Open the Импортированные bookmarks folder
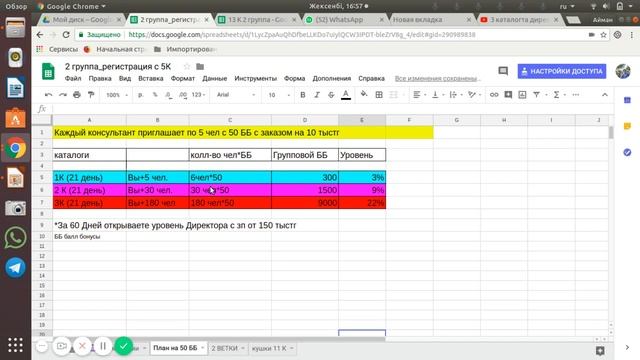 coord(185,49)
